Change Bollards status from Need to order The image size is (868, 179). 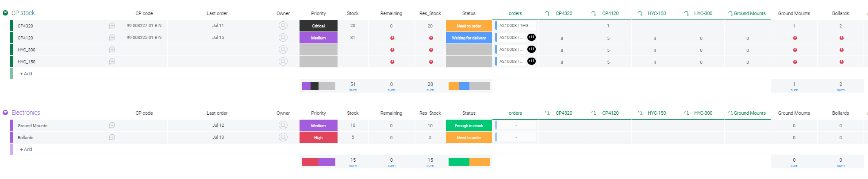coord(469,137)
